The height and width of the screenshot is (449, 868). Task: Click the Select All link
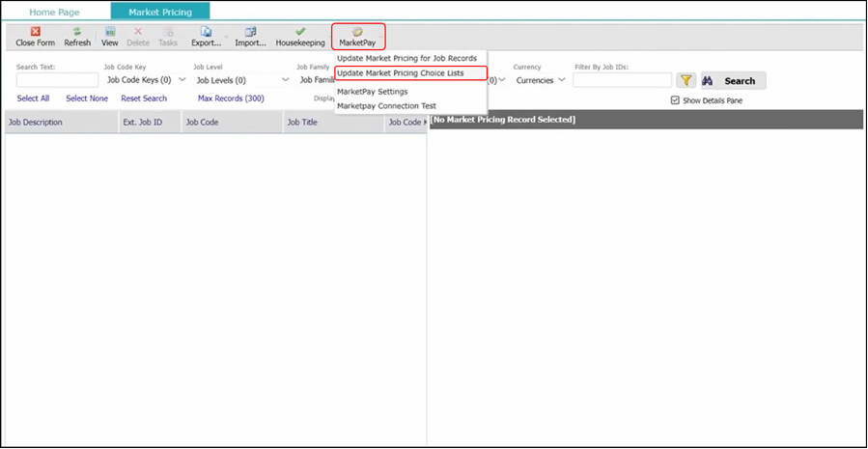click(33, 98)
